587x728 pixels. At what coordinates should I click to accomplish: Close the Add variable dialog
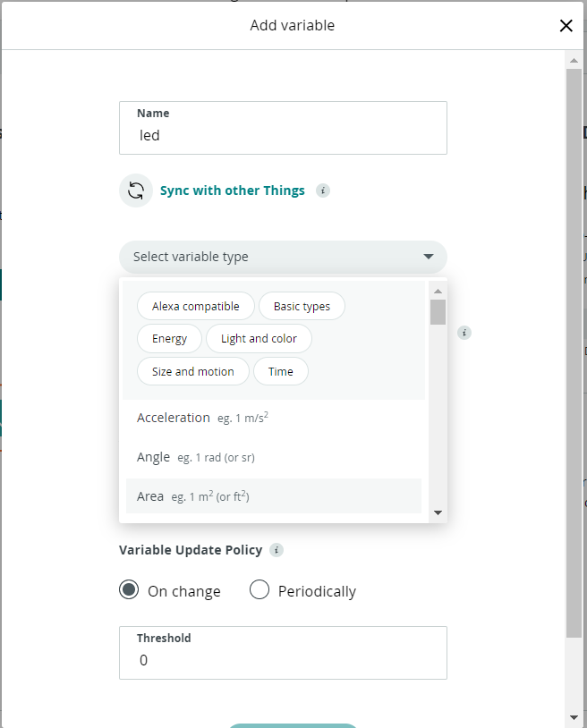(x=566, y=26)
